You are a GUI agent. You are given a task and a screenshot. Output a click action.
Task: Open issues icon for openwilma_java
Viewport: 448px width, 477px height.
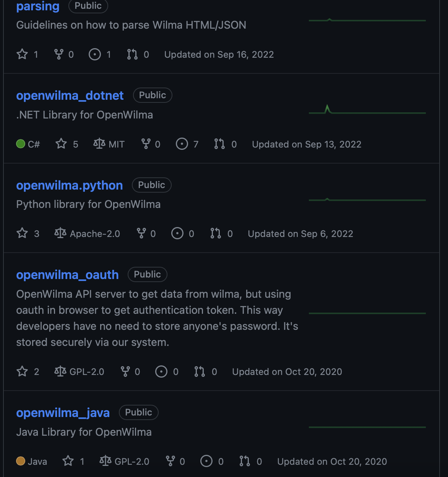206,461
